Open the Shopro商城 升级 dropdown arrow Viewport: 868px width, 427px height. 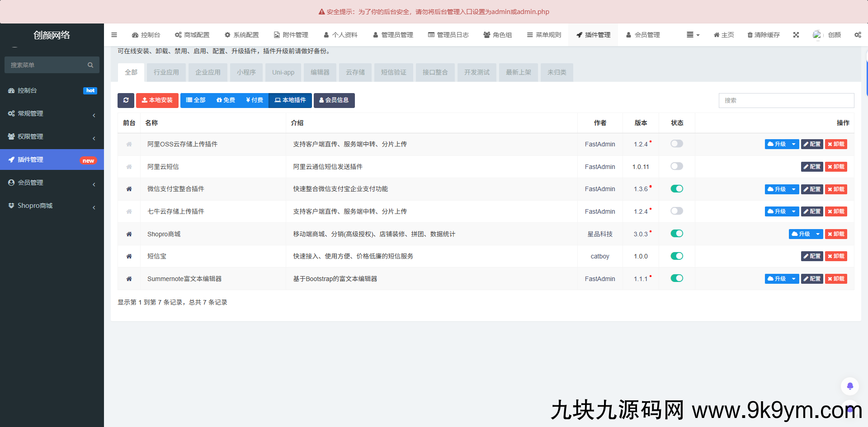pos(817,234)
